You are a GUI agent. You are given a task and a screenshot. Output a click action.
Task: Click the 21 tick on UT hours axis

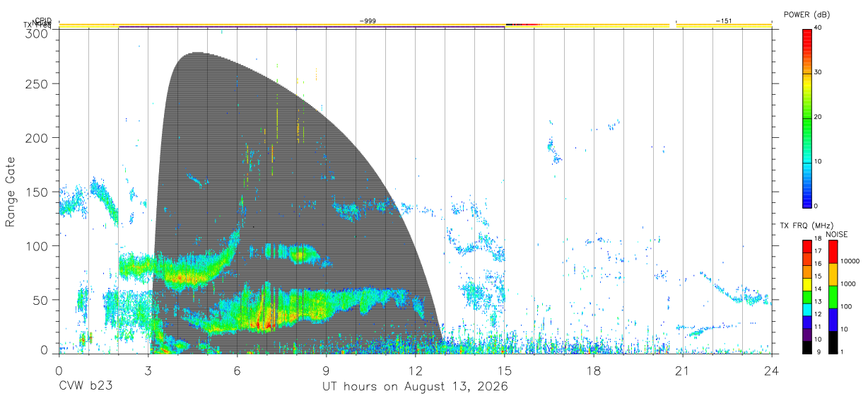click(683, 370)
